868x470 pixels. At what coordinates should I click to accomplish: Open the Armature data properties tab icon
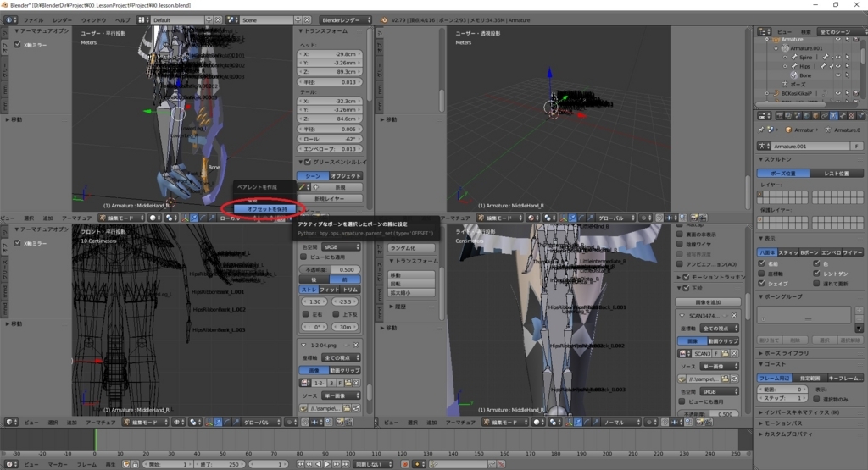click(x=833, y=115)
